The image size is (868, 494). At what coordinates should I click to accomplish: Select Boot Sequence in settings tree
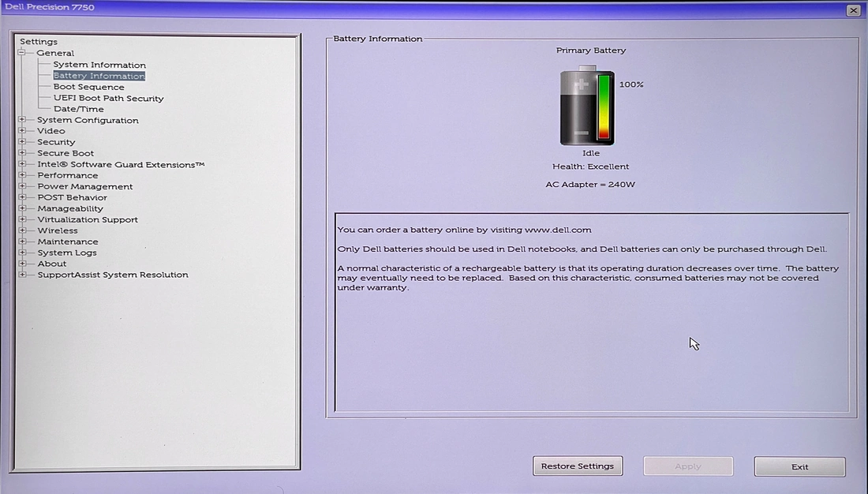coord(88,87)
